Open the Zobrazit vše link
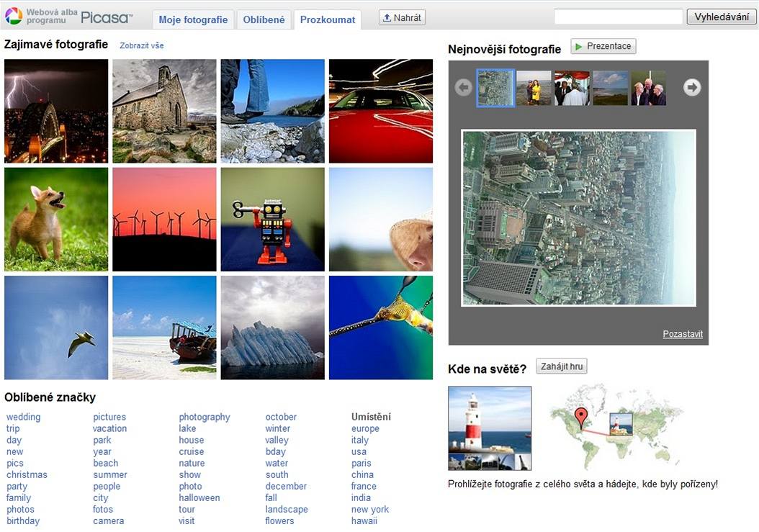The image size is (759, 532). point(142,45)
